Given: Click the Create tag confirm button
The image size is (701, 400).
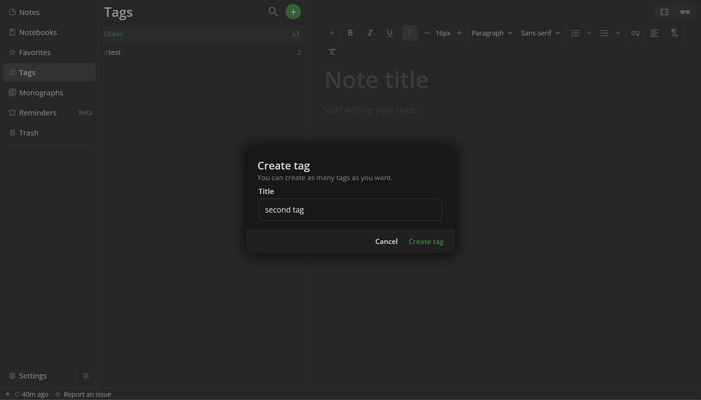Looking at the screenshot, I should click(426, 241).
